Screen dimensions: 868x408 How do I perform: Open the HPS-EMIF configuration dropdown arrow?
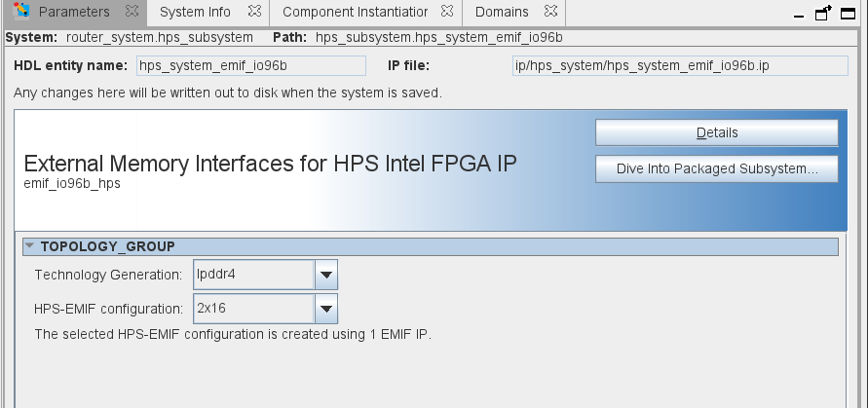coord(326,310)
